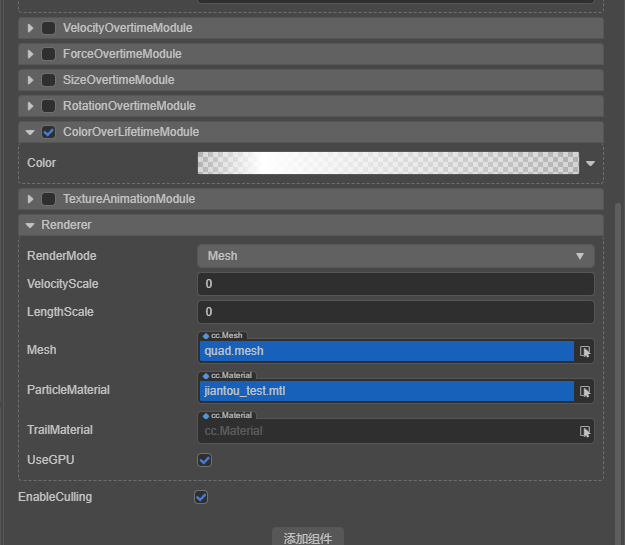The height and width of the screenshot is (545, 625).
Task: Click the VelocityScale input field
Action: 396,284
